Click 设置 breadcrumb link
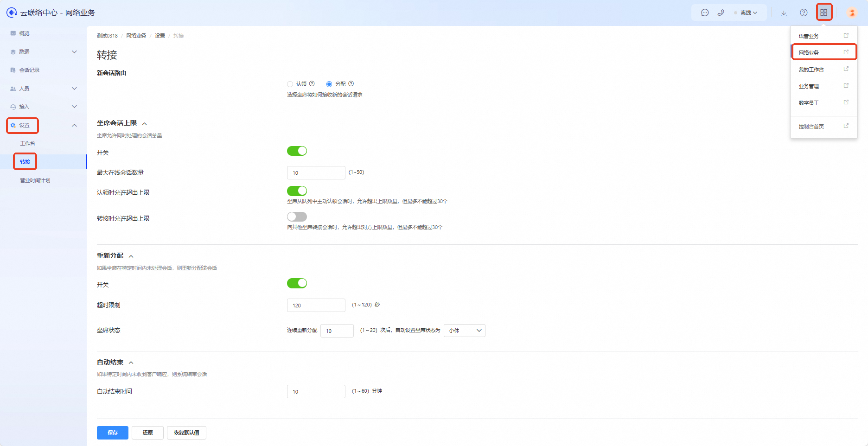 point(160,36)
